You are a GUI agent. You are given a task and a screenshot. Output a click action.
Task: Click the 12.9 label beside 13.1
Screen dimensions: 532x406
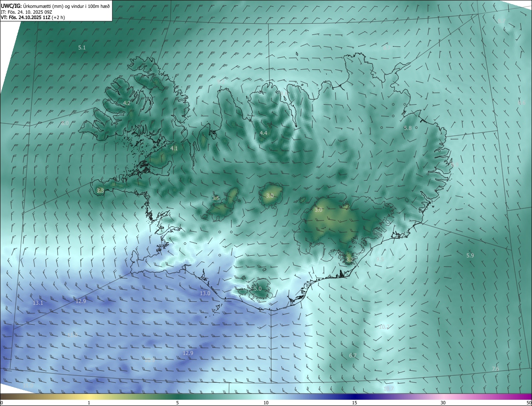81,301
